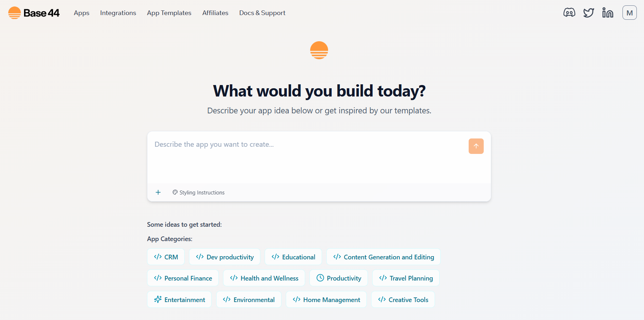Open Docs & Support
644x320 pixels.
point(262,13)
